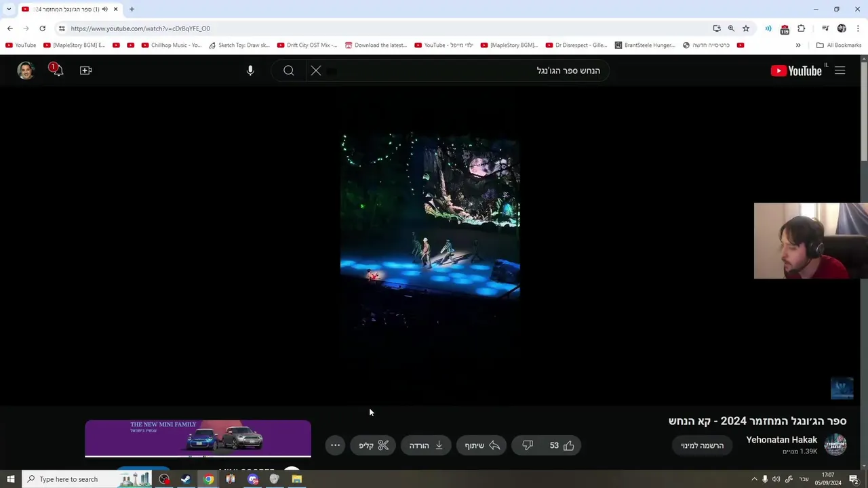Open the BrantSteele Hunger bookmark

point(645,45)
